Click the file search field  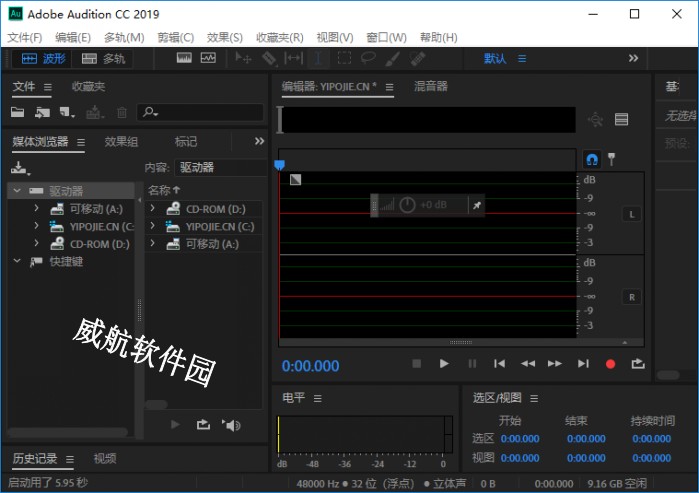click(x=200, y=112)
